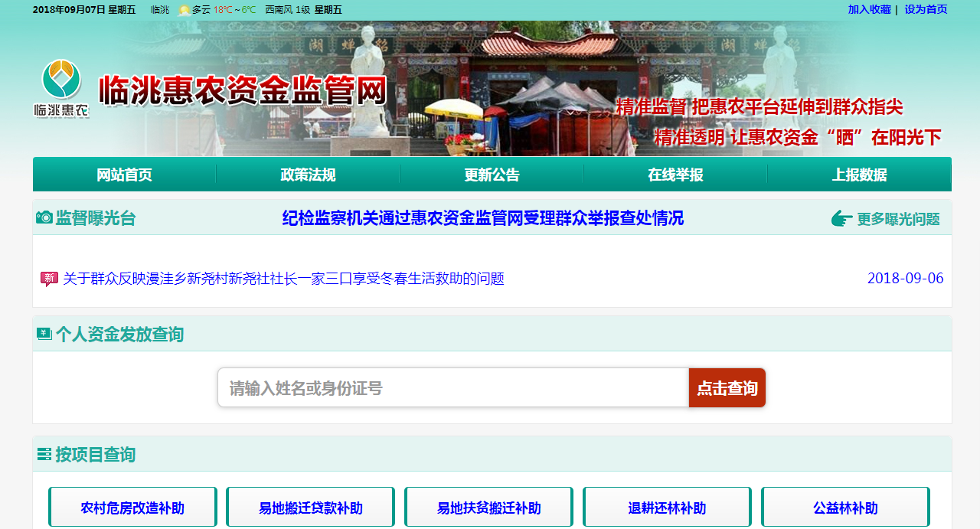980x529 pixels.
Task: Click the red 新 badge on the news item
Action: pyautogui.click(x=47, y=279)
